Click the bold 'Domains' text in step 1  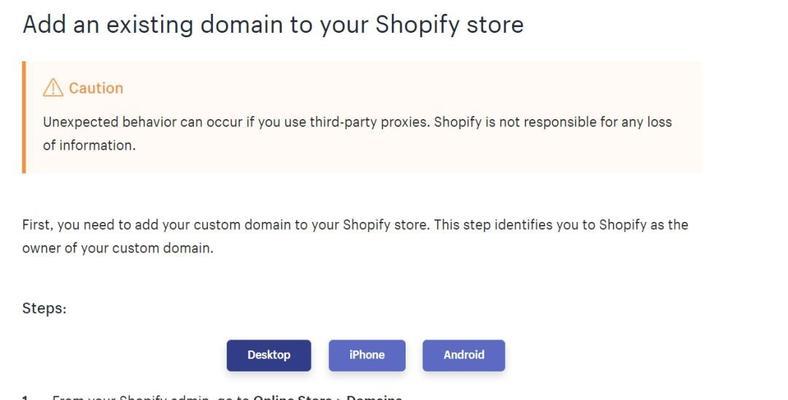[x=374, y=397]
